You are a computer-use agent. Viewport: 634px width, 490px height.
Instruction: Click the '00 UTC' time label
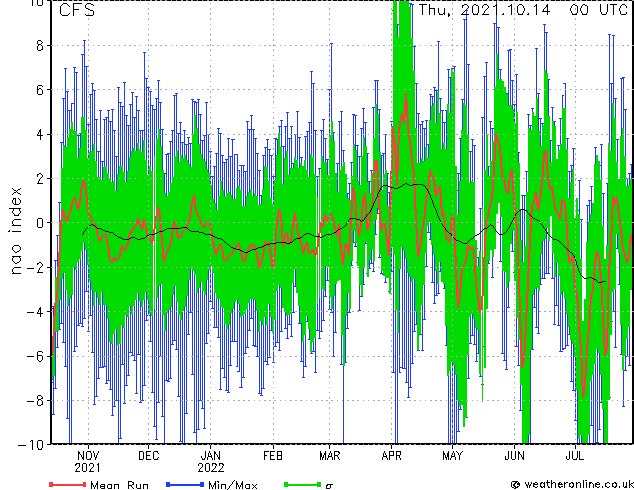tap(599, 10)
